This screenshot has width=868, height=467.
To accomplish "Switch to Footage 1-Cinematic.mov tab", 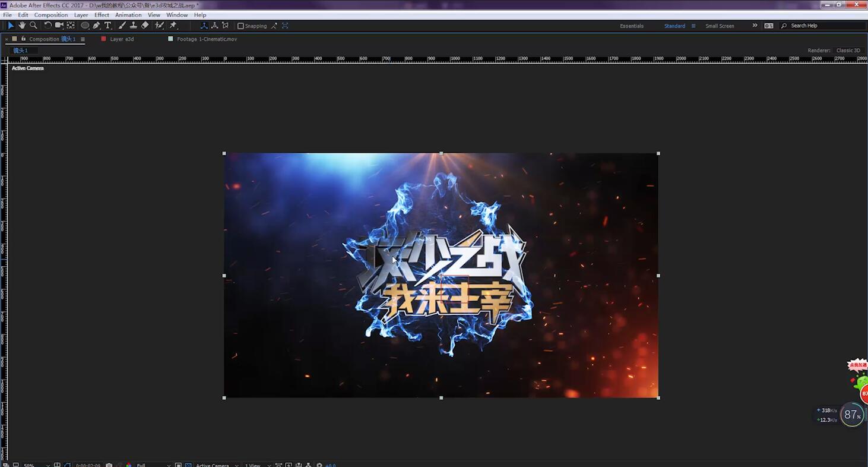I will coord(207,39).
